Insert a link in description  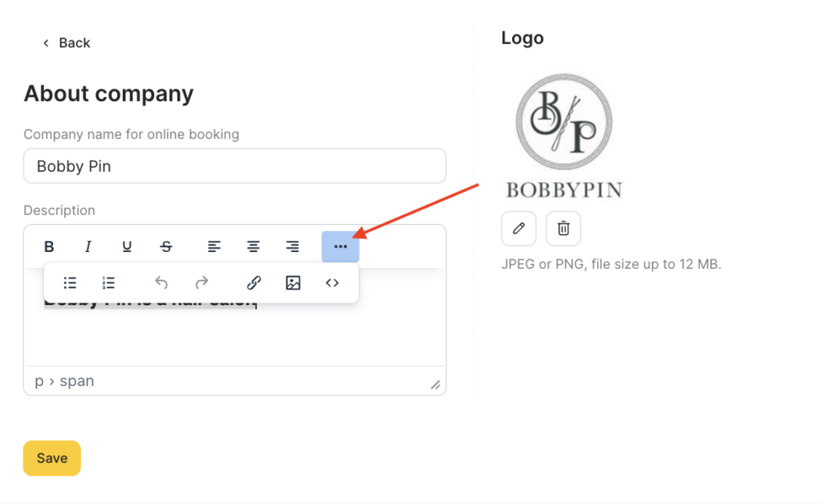(254, 282)
